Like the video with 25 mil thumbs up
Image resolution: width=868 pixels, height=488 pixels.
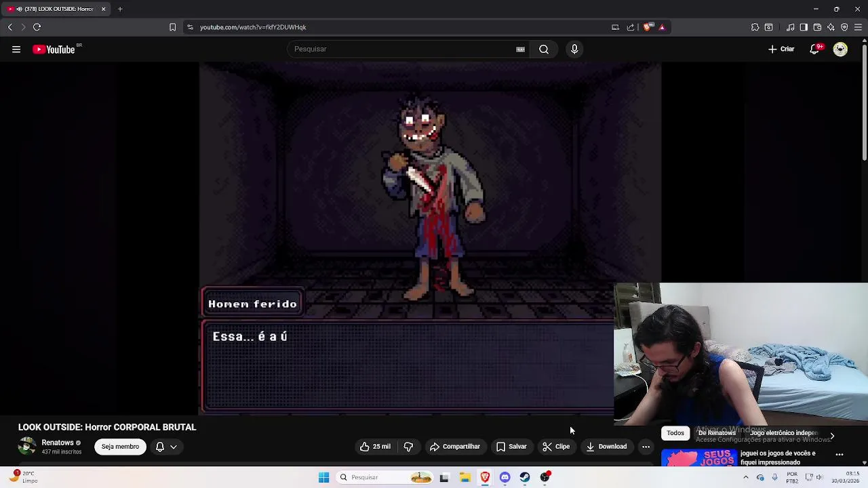[x=374, y=447]
